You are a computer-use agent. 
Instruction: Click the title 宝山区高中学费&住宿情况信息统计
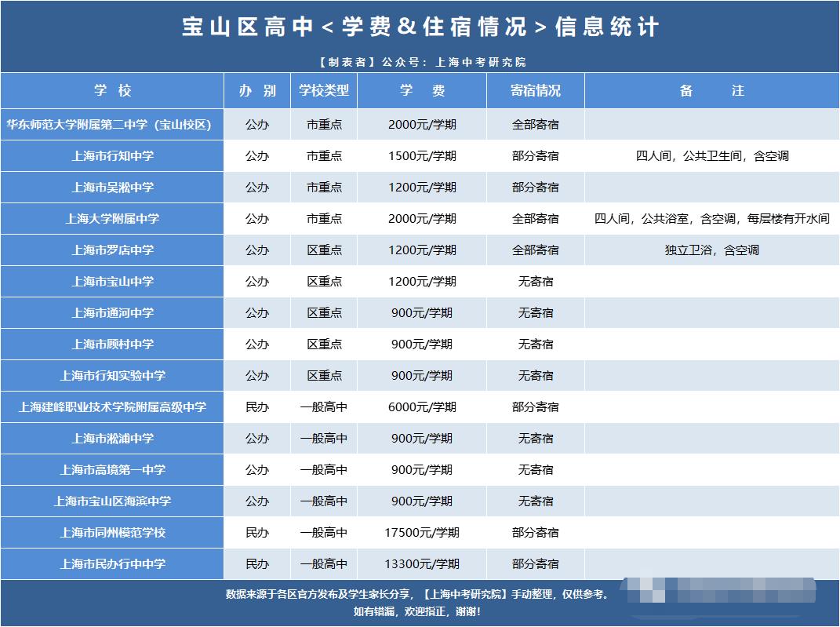point(420,27)
